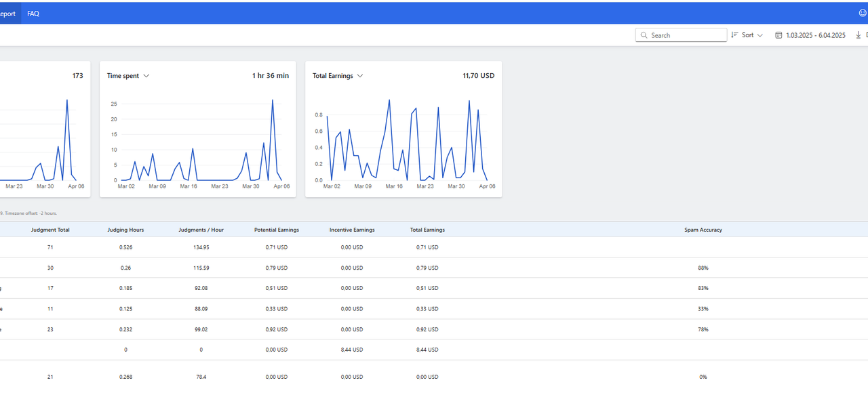Click the magnifier icon in Search box
The height and width of the screenshot is (393, 868).
point(644,35)
